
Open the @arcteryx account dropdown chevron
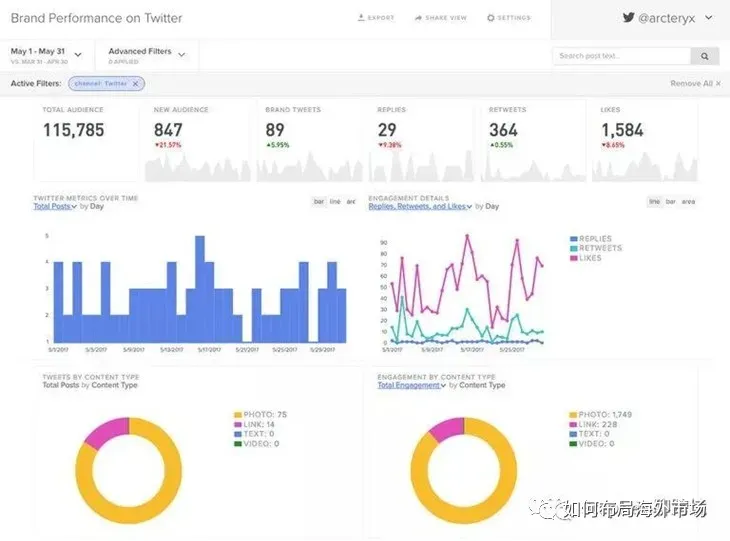point(709,18)
